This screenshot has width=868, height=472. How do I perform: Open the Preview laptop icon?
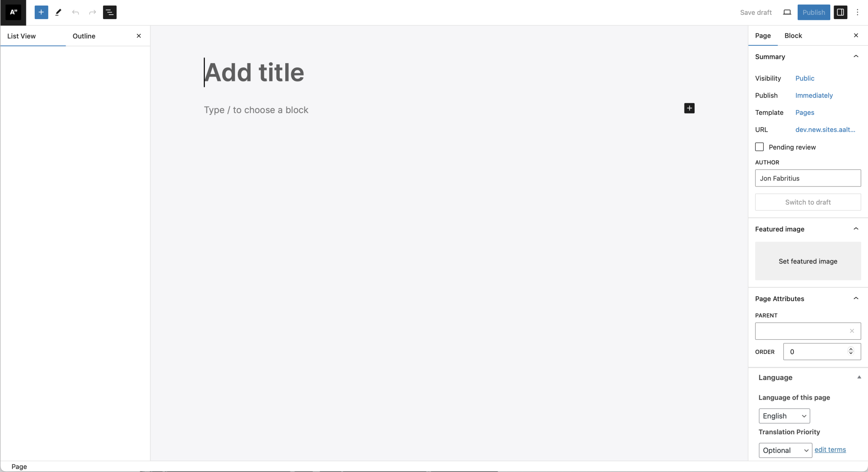point(787,12)
